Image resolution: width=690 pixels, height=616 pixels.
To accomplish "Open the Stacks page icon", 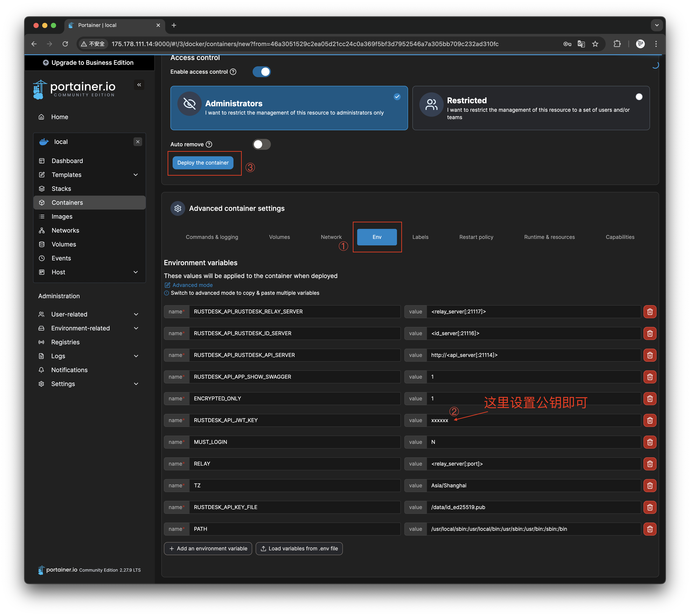I will click(x=42, y=188).
